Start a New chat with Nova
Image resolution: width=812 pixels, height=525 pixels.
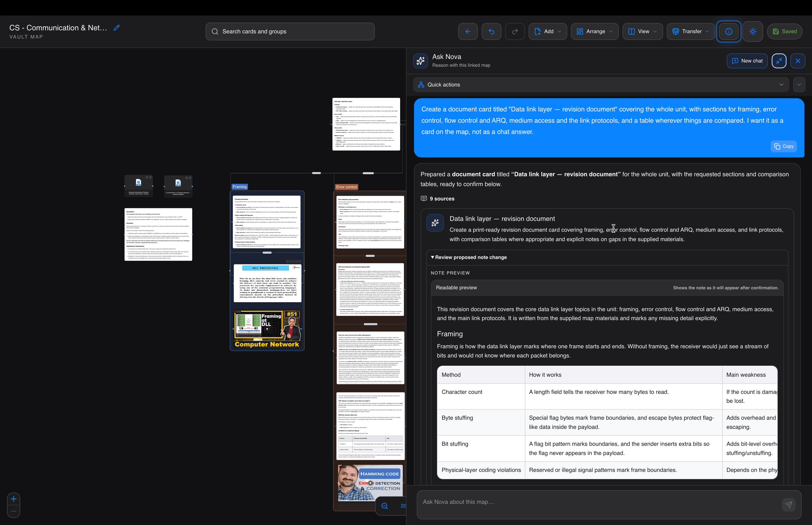pos(747,61)
